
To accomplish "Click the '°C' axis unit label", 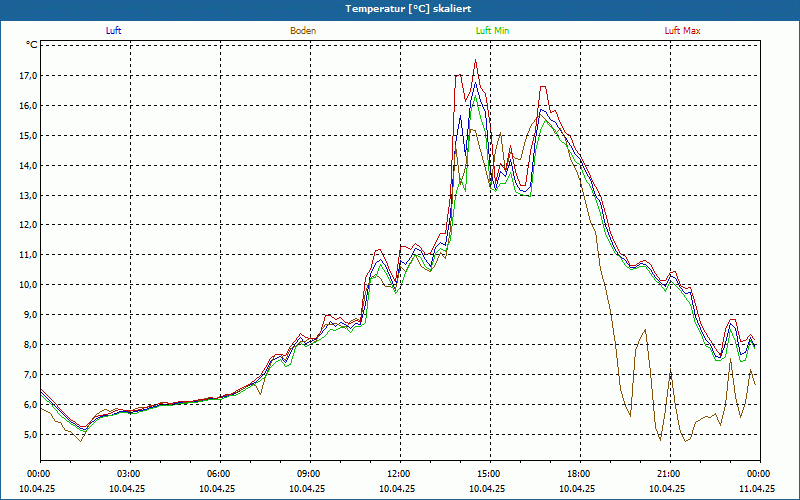I will [32, 45].
